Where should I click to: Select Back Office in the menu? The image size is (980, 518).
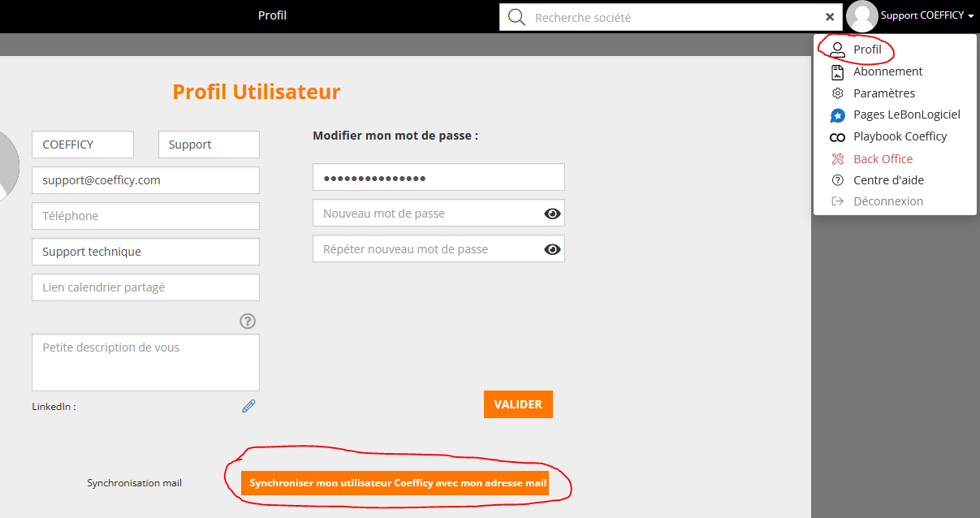(x=883, y=159)
